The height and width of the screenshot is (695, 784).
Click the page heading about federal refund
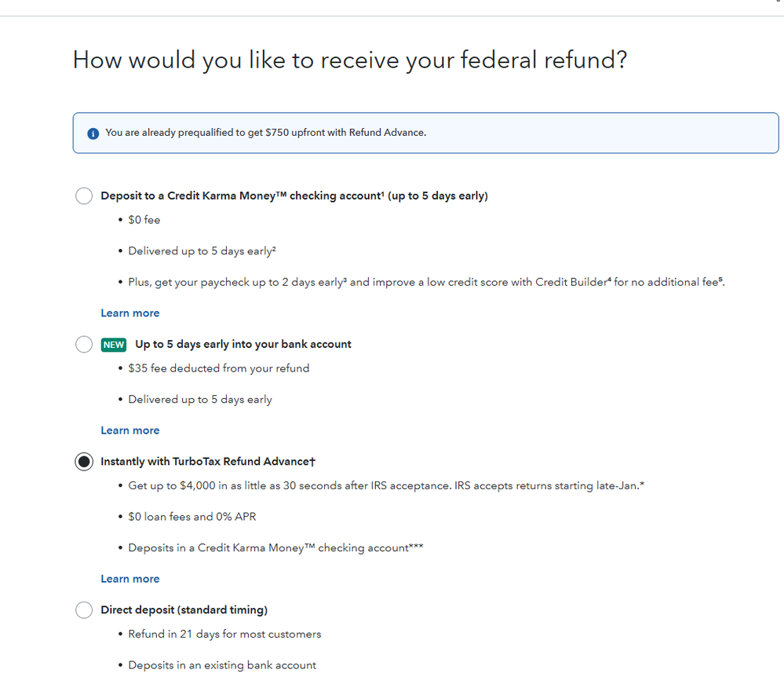[350, 60]
